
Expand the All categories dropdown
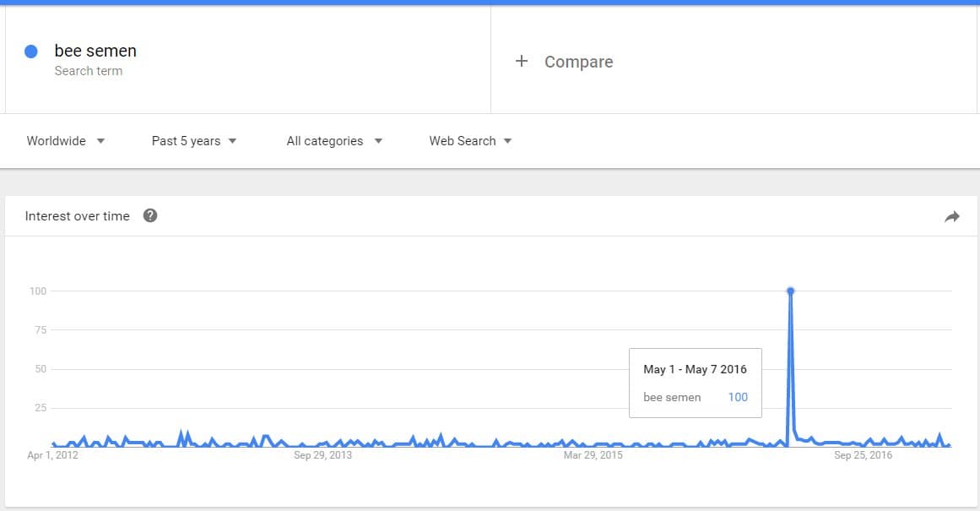tap(333, 141)
